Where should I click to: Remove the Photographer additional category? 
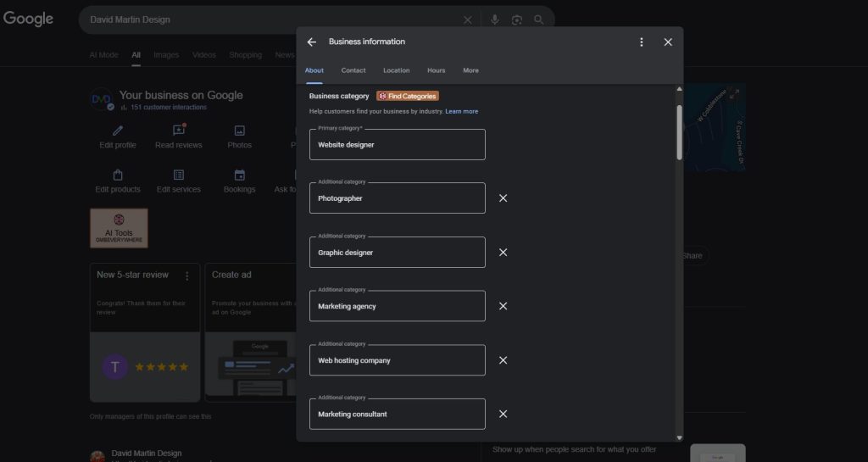point(503,198)
